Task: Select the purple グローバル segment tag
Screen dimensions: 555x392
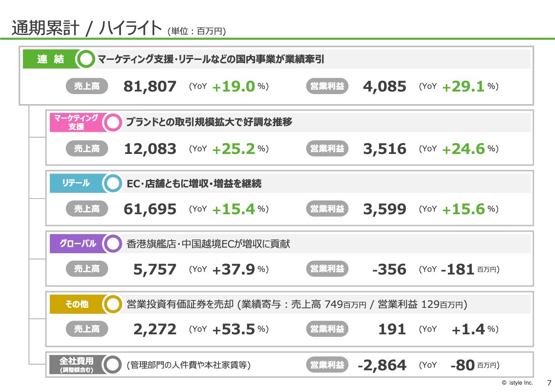Action: point(76,244)
